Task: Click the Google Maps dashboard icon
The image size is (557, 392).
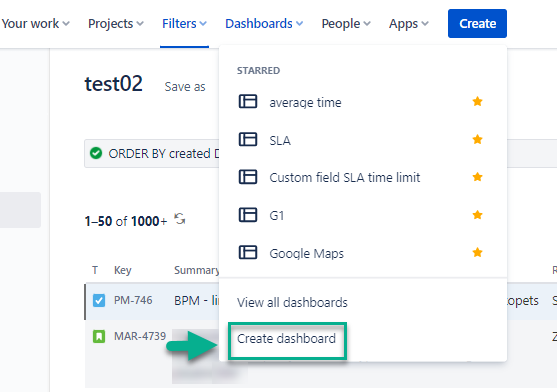Action: pyautogui.click(x=248, y=252)
